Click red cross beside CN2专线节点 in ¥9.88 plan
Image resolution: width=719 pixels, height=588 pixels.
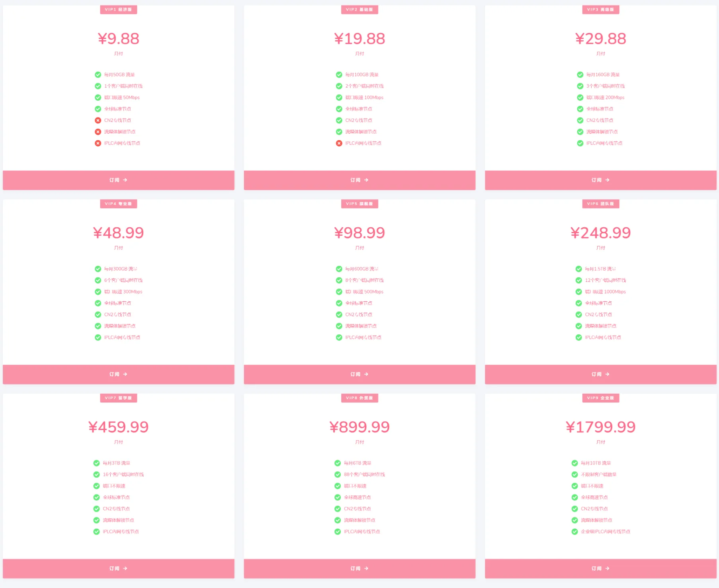click(x=98, y=120)
